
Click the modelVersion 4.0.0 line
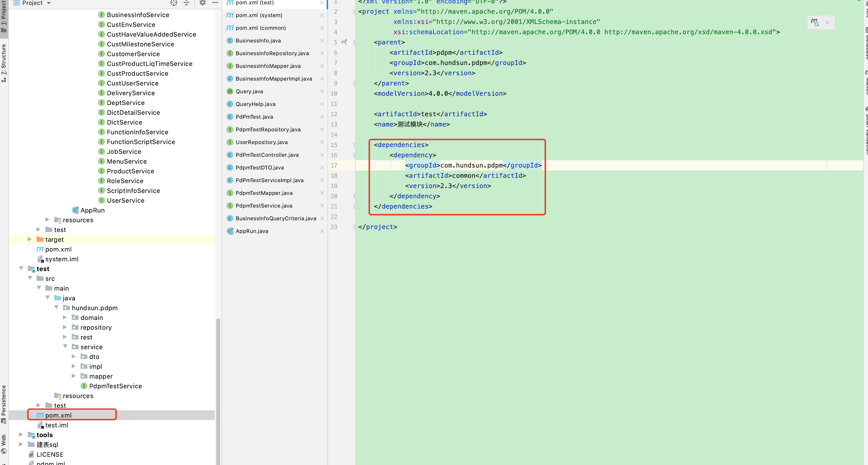pos(440,93)
